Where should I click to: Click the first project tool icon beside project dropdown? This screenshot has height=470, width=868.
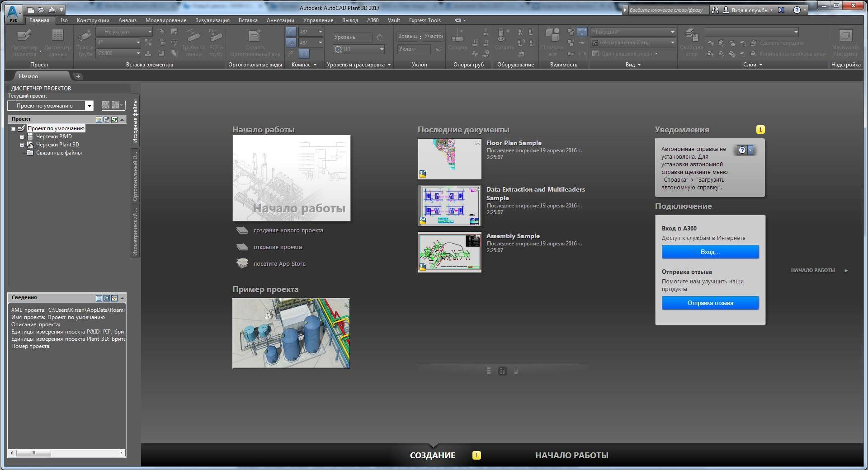point(105,105)
